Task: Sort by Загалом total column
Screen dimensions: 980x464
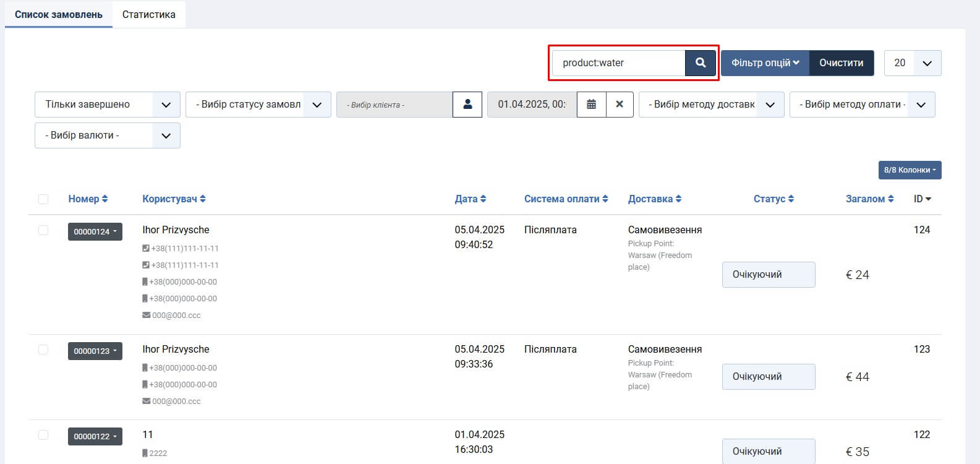Action: coord(869,199)
